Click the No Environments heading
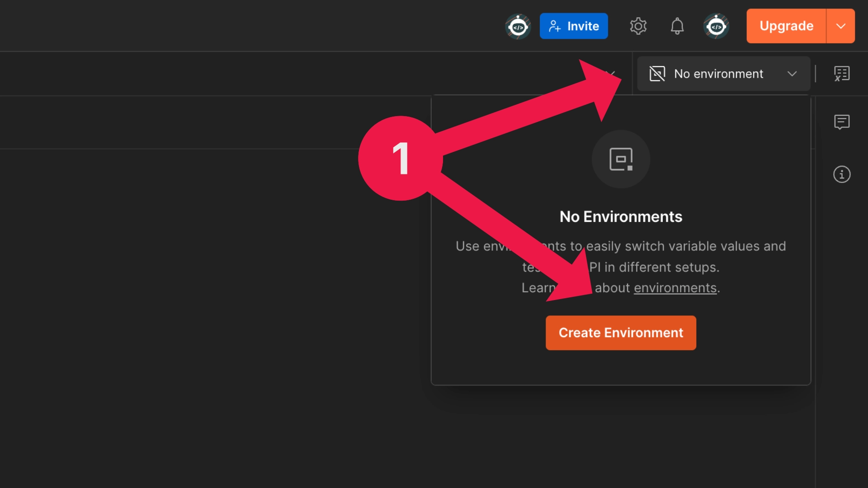The image size is (868, 488). tap(621, 217)
